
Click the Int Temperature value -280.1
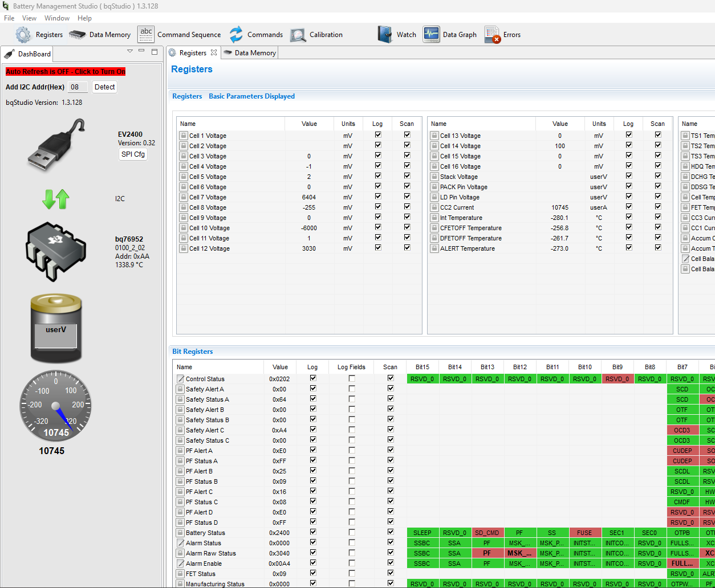[560, 218]
